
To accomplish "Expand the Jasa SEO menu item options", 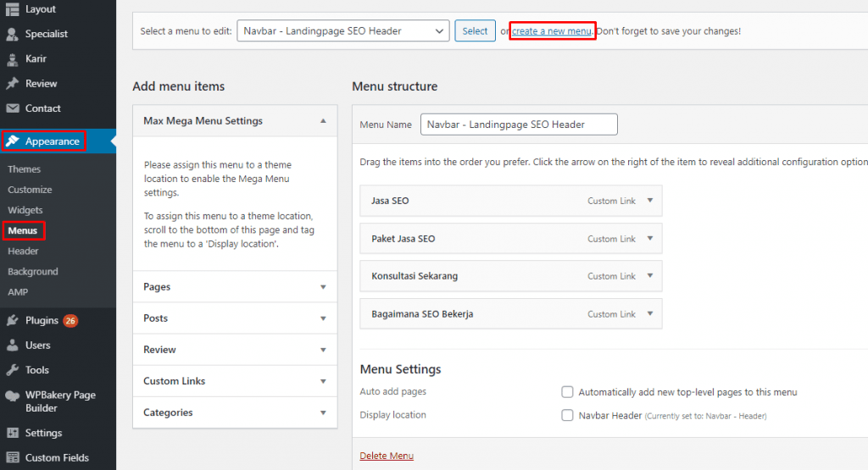I will 649,201.
